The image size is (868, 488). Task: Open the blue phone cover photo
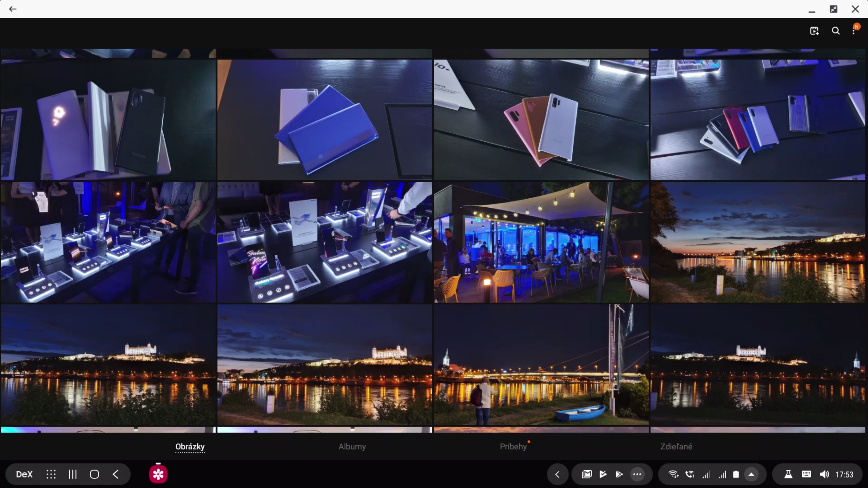(x=325, y=120)
